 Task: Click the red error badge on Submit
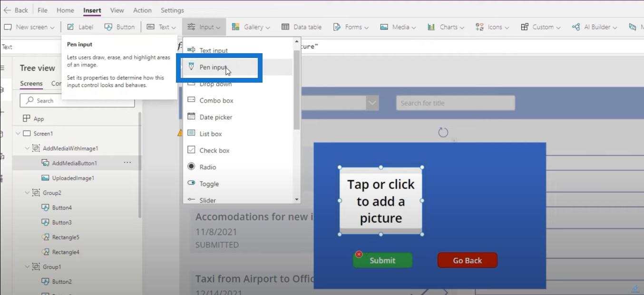pos(359,254)
